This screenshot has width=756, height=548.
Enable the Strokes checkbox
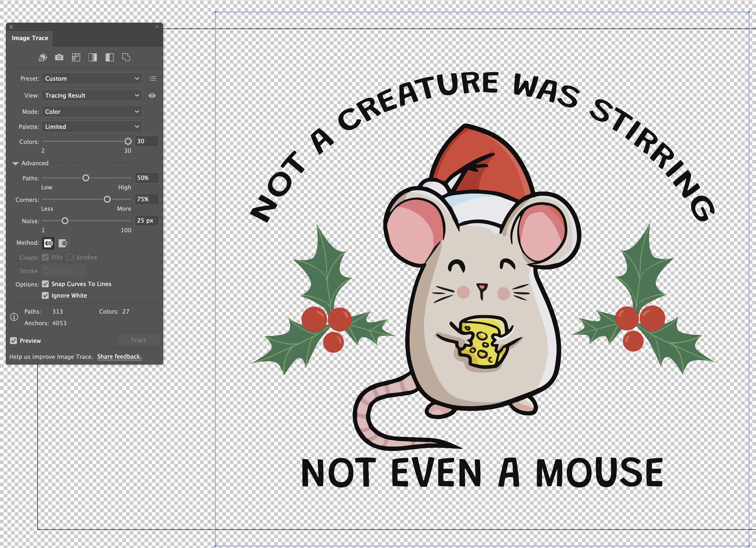[x=70, y=257]
